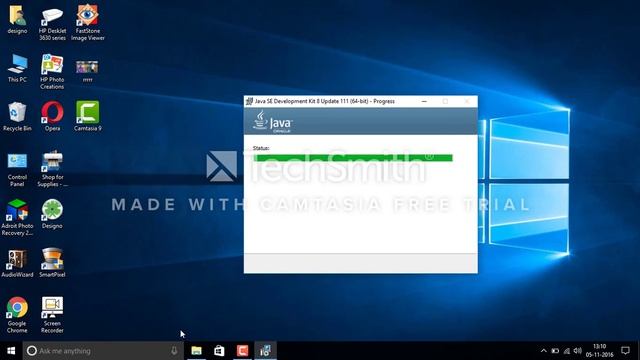Open the network connections tray icon
Image resolution: width=640 pixels, height=360 pixels.
[567, 351]
